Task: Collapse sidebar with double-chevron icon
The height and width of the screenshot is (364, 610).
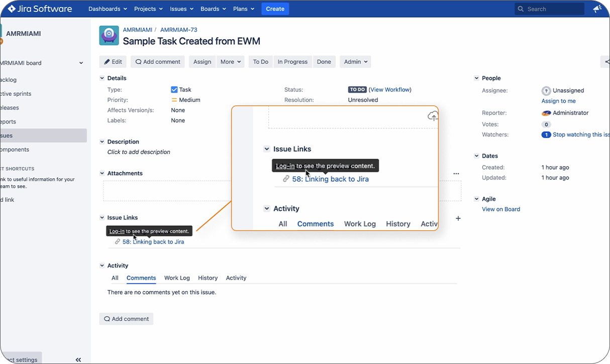Action: (x=78, y=359)
